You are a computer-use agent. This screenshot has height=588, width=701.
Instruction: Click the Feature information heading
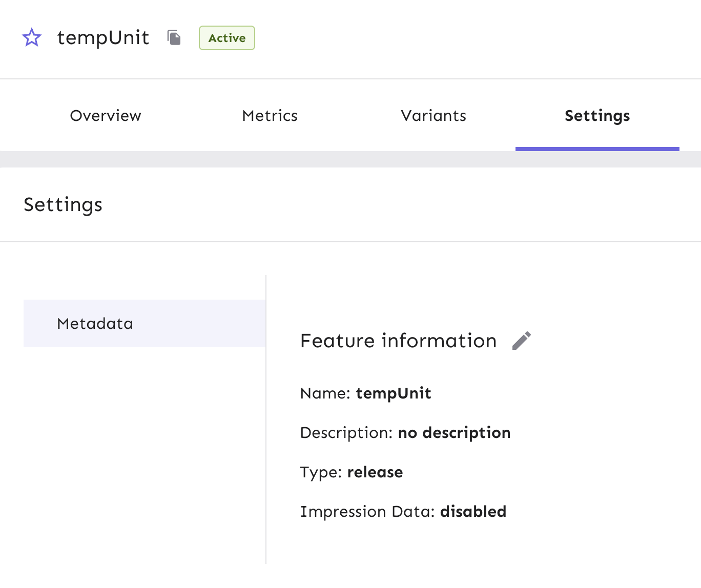click(x=398, y=341)
